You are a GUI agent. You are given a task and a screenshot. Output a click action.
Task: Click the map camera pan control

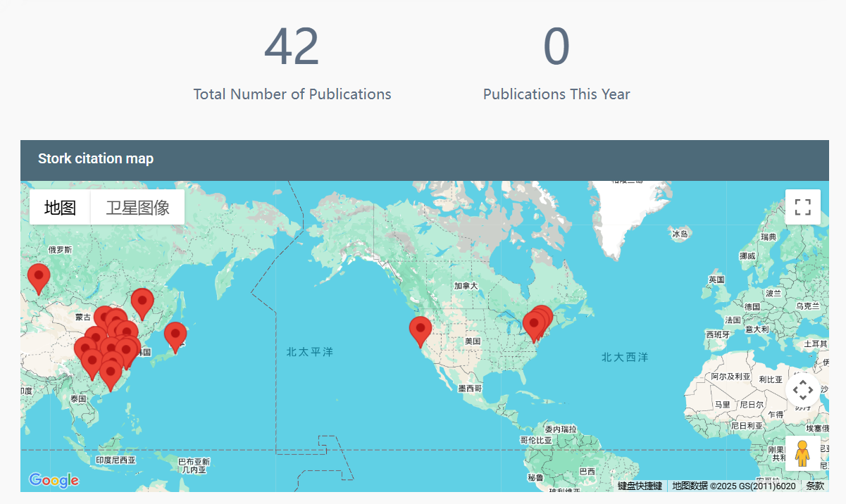click(803, 389)
